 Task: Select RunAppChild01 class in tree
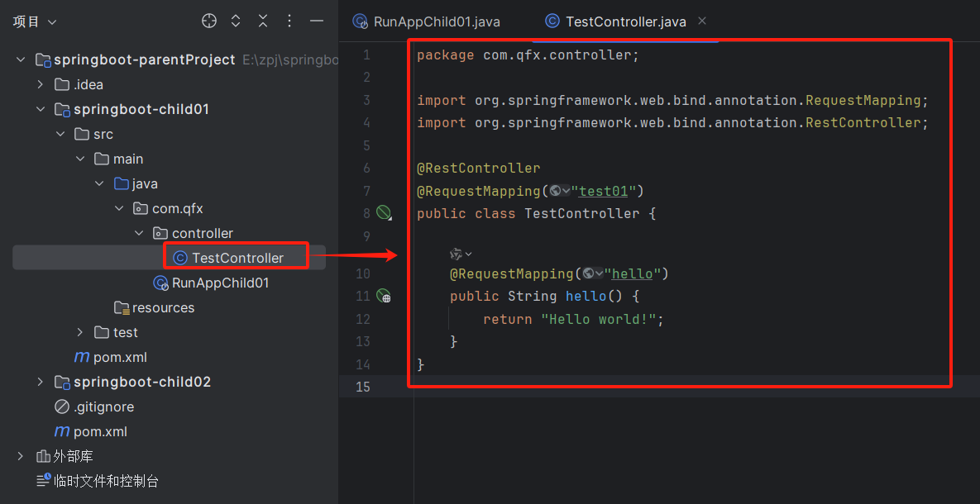point(220,283)
